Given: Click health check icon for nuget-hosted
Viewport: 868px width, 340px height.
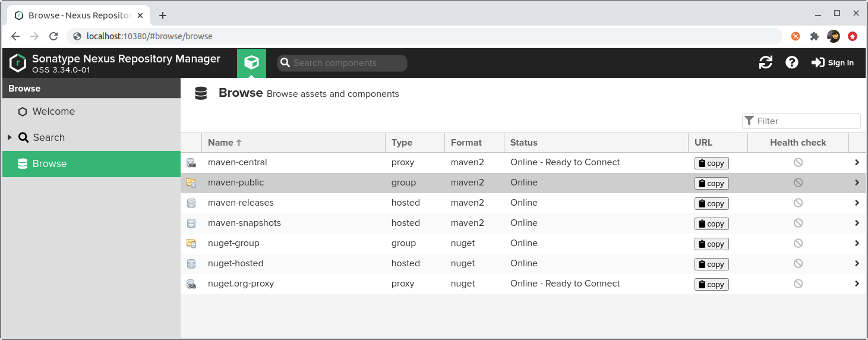Looking at the screenshot, I should tap(798, 263).
